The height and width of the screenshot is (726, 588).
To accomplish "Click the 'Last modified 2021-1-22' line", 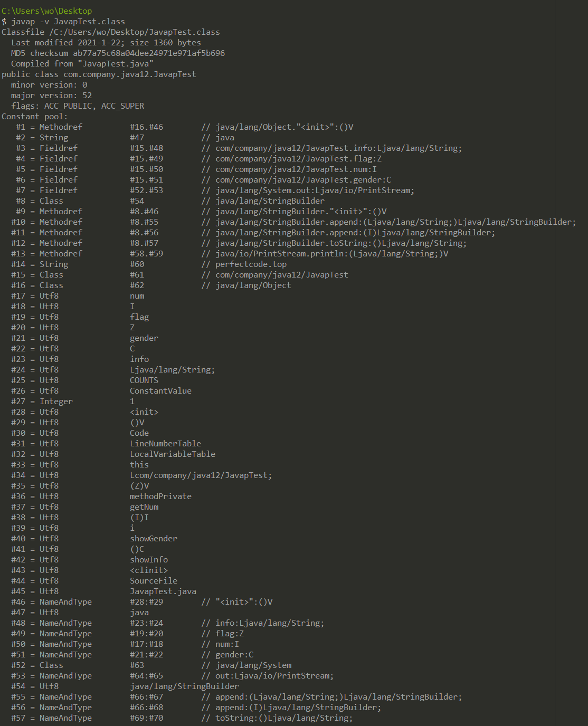I will click(106, 43).
